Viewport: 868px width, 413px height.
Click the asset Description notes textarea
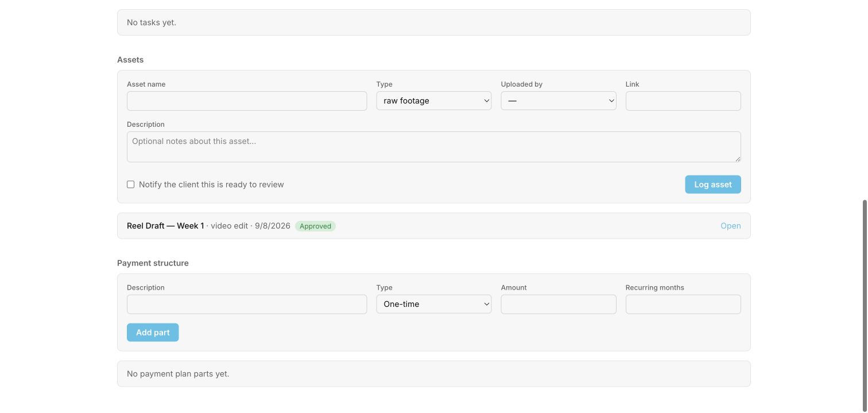tap(434, 147)
